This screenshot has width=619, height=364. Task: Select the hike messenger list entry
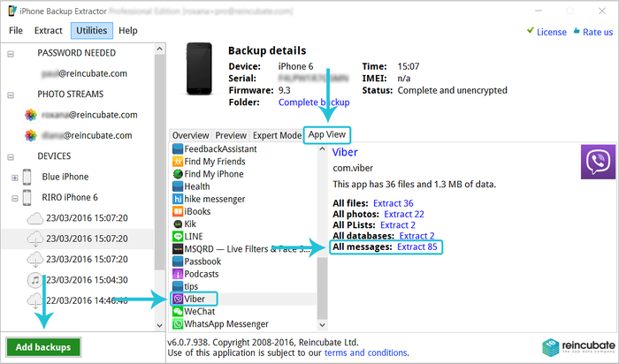[214, 199]
